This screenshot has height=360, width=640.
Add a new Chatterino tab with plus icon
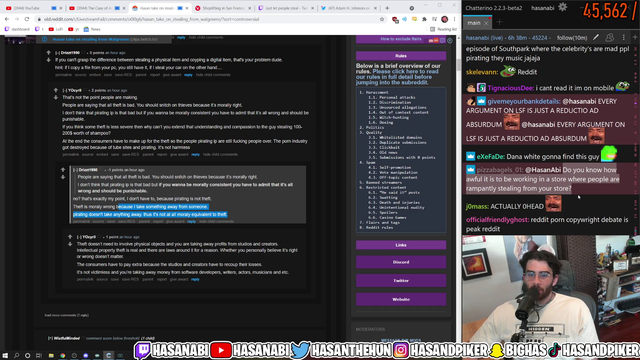(x=499, y=22)
